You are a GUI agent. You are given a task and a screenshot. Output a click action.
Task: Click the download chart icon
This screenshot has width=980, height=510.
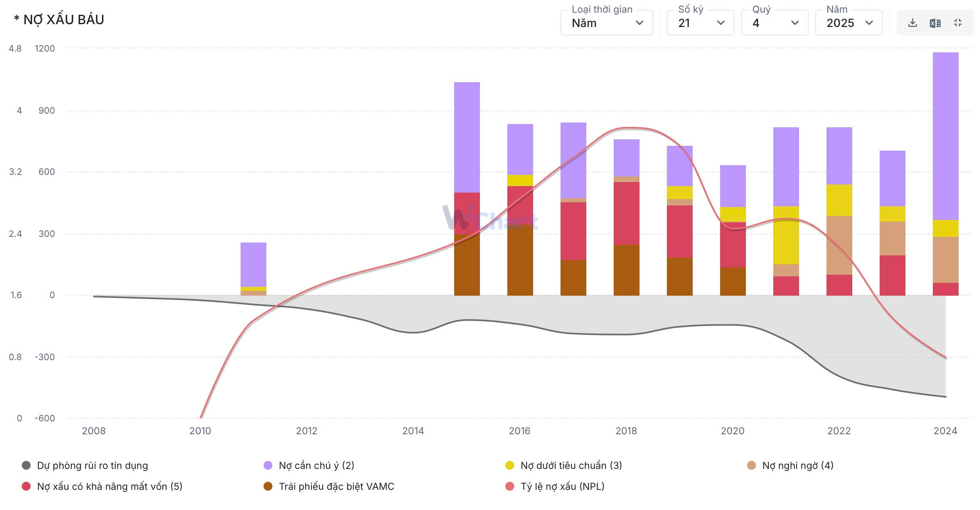(913, 23)
